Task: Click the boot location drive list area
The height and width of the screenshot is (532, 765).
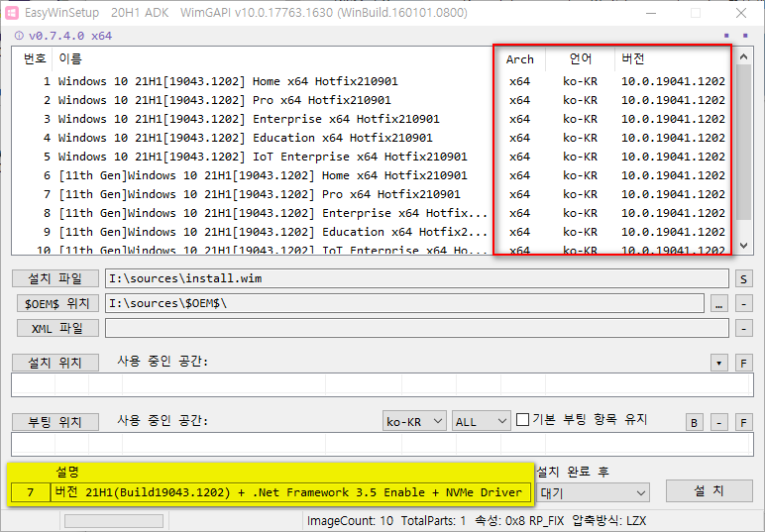Action: coord(382,444)
